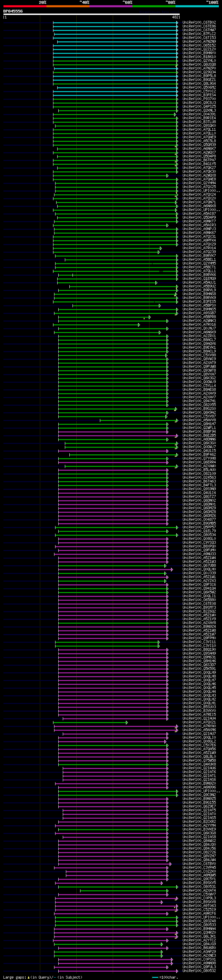Select hit label UniRef100_Q67UB8
This screenshot has width=222, height=980.
199,565
